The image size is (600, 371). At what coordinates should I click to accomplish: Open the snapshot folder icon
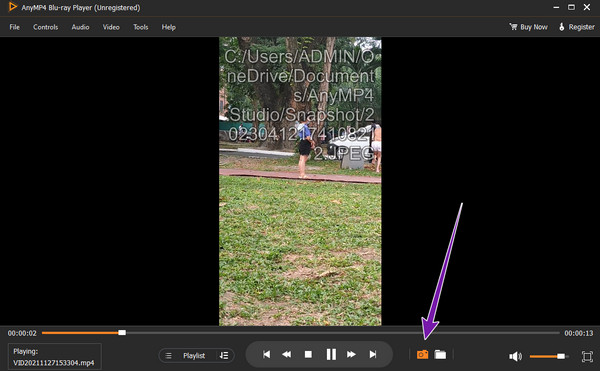[x=440, y=355]
